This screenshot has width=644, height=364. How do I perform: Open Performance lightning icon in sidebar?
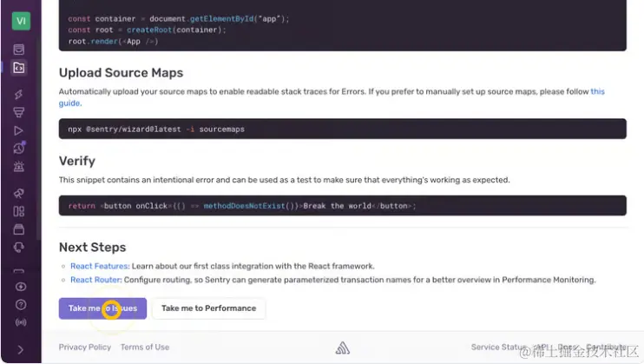[19, 94]
